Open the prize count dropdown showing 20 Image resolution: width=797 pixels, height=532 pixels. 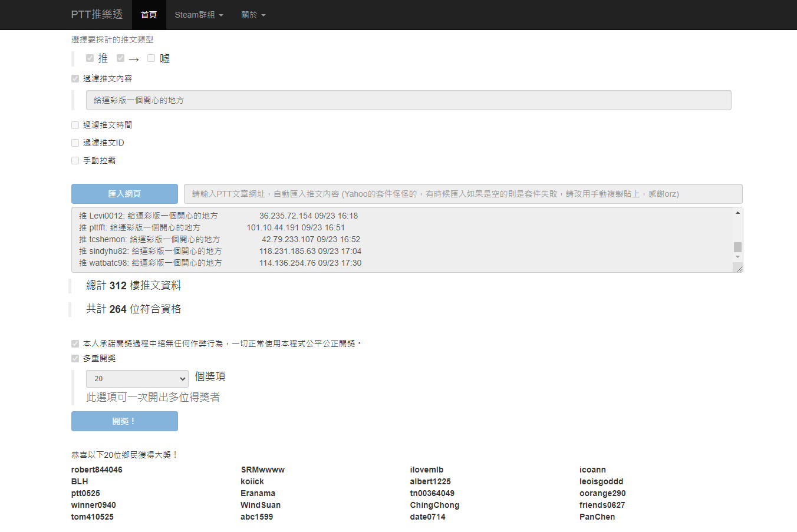coord(137,379)
